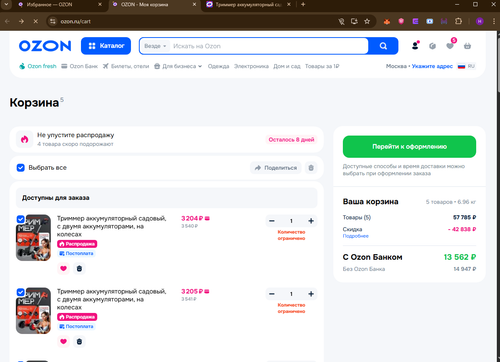Remove the 3204 ₽ trimmer with trash icon

(x=79, y=268)
